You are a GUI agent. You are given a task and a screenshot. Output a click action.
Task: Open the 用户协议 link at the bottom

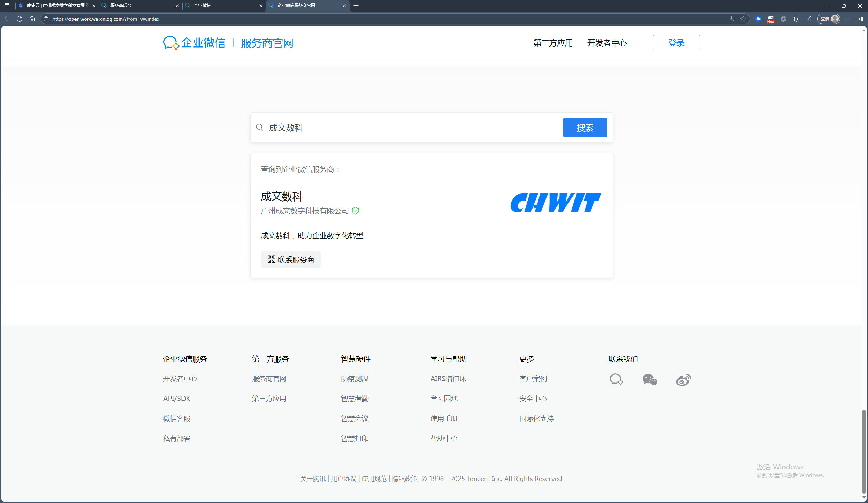[343, 479]
